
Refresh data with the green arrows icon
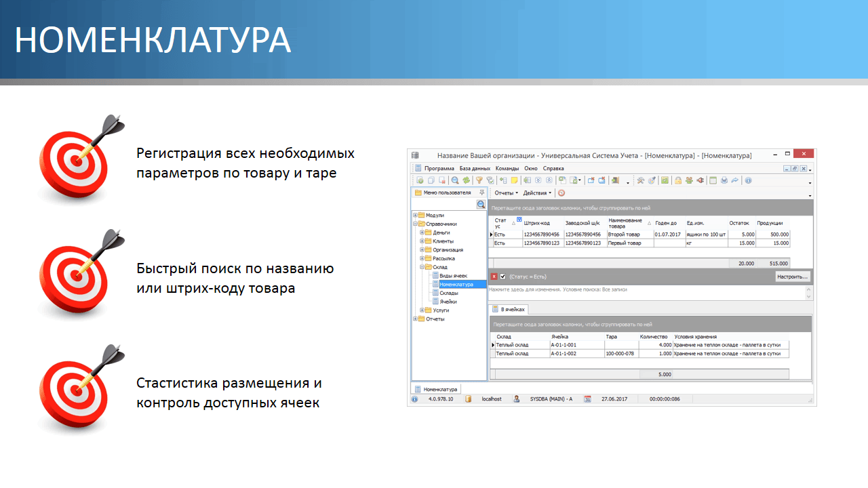pos(466,180)
